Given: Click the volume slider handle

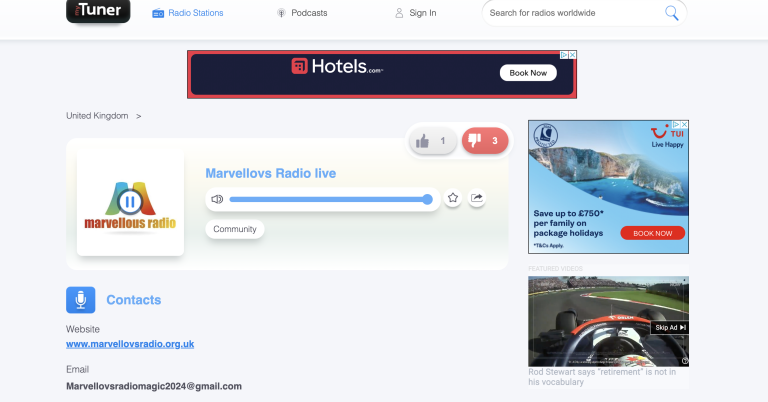Looking at the screenshot, I should pyautogui.click(x=428, y=199).
